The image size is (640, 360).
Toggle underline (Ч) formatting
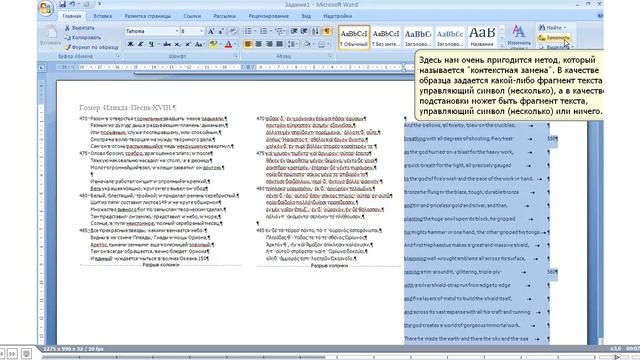click(x=151, y=44)
